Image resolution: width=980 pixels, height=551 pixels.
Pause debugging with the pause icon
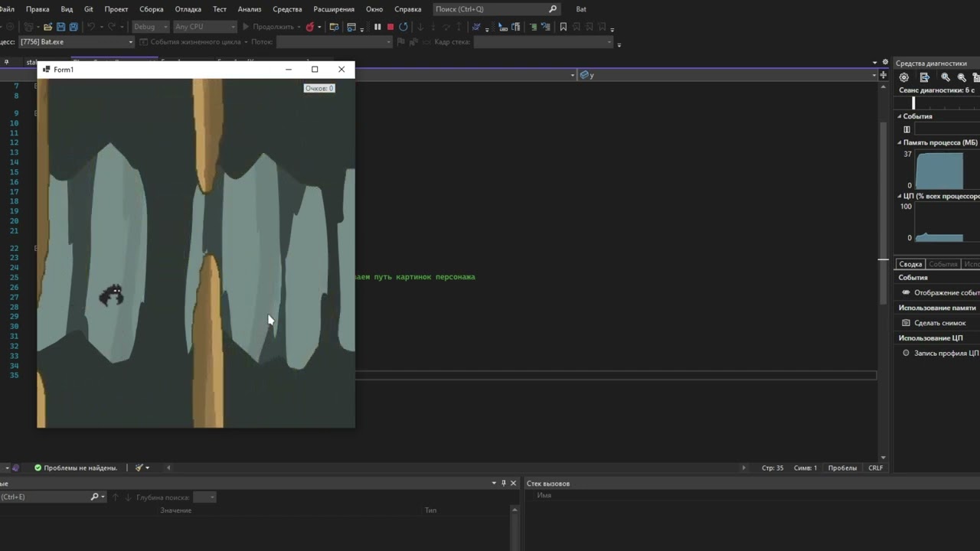(377, 27)
